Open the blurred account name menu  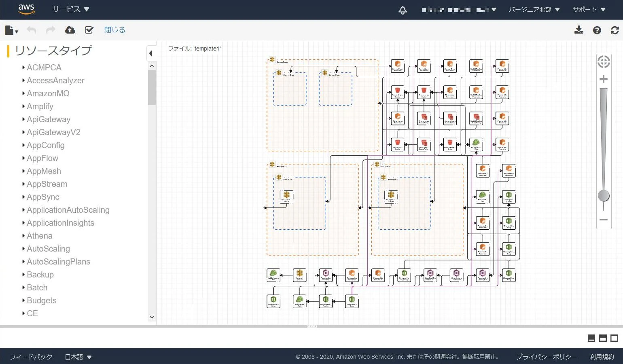click(x=459, y=10)
